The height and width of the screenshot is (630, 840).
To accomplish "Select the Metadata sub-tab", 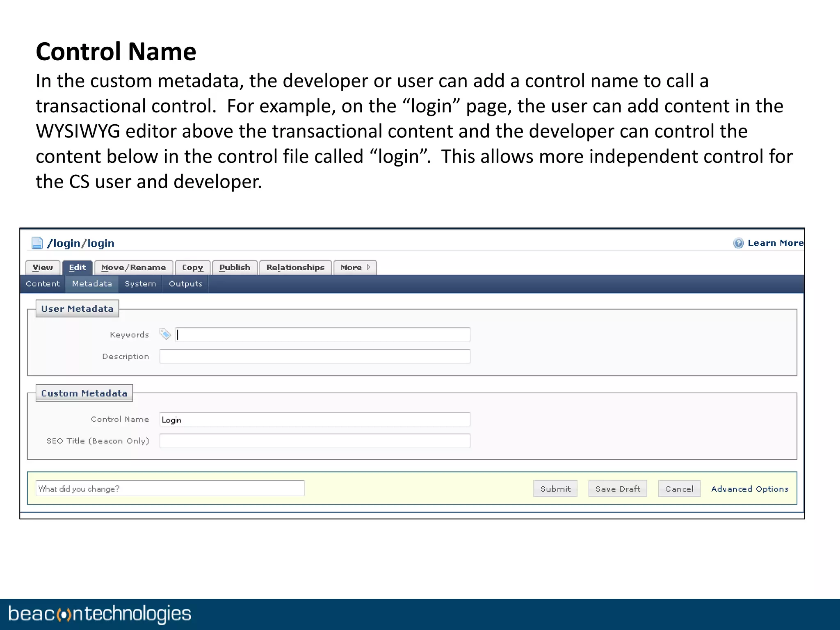I will (92, 284).
